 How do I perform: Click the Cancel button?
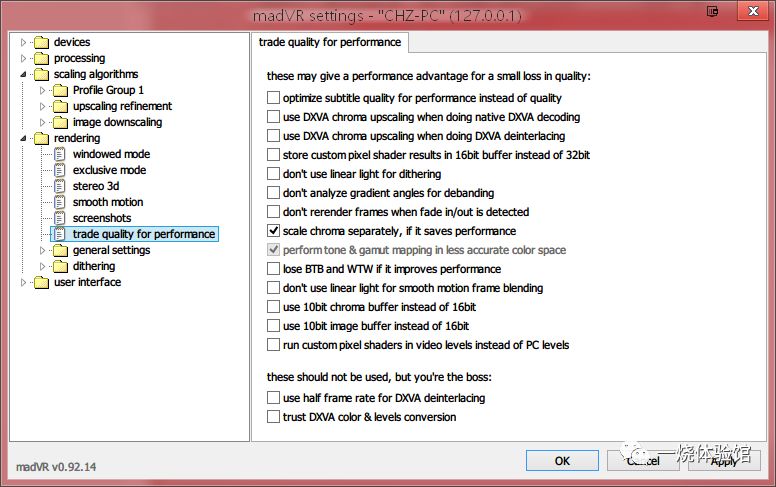coord(642,461)
